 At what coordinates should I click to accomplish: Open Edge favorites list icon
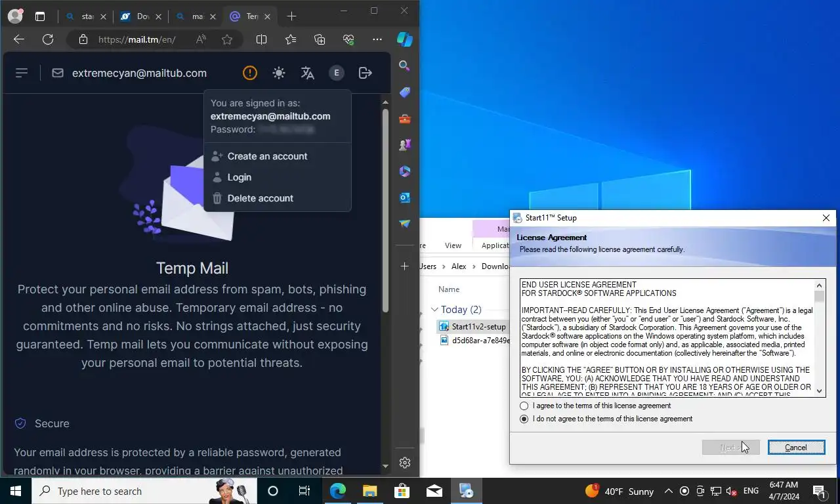pyautogui.click(x=291, y=39)
